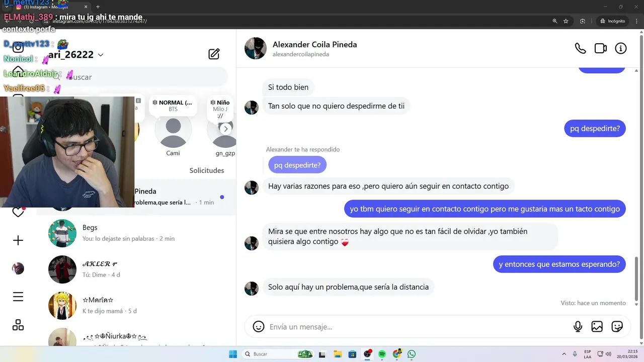Image resolution: width=644 pixels, height=362 pixels.
Task: Click the Buscar conversations search field
Action: click(x=136, y=77)
